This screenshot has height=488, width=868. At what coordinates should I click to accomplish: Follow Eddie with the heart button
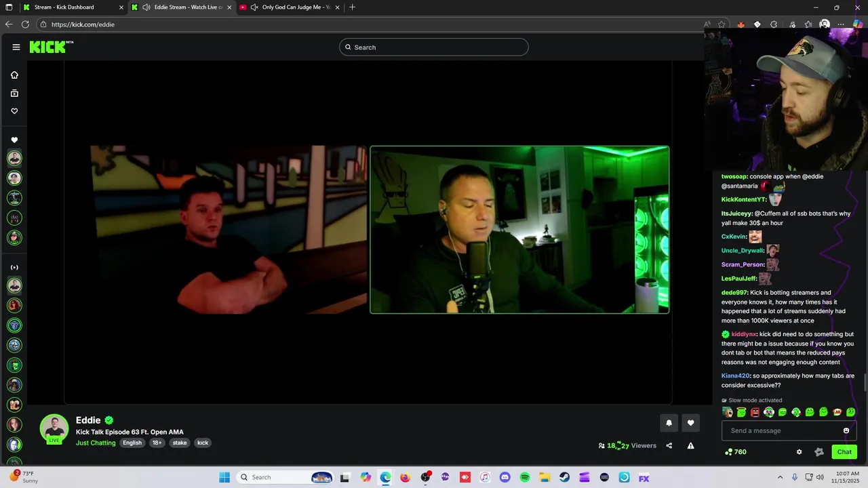coord(690,423)
